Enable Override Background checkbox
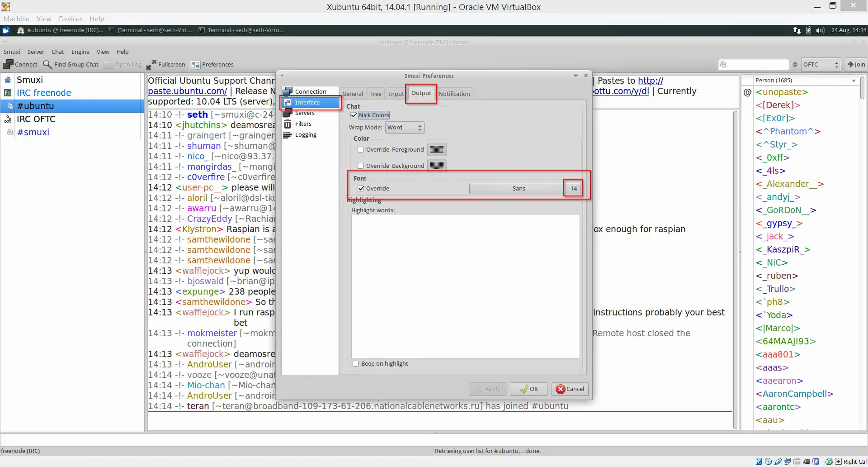 pyautogui.click(x=361, y=166)
